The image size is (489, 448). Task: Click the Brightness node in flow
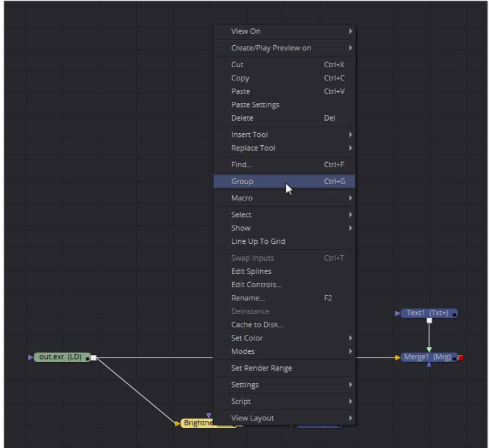click(197, 423)
